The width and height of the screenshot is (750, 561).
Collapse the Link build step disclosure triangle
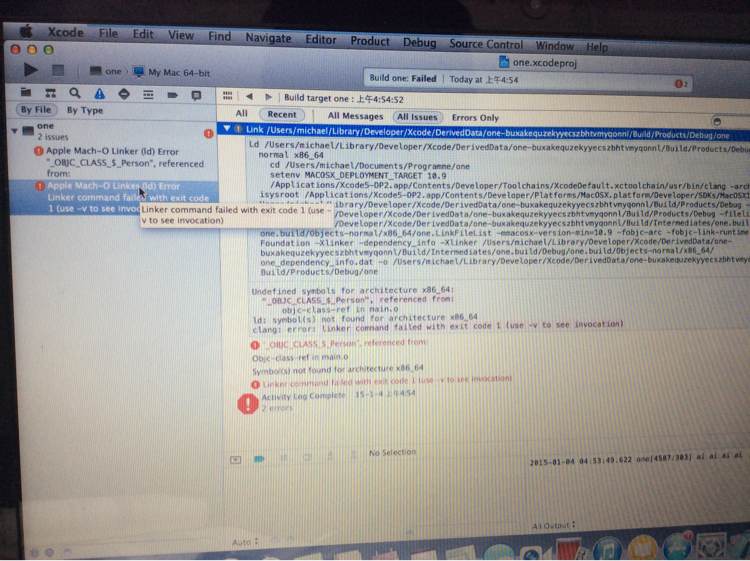click(227, 129)
